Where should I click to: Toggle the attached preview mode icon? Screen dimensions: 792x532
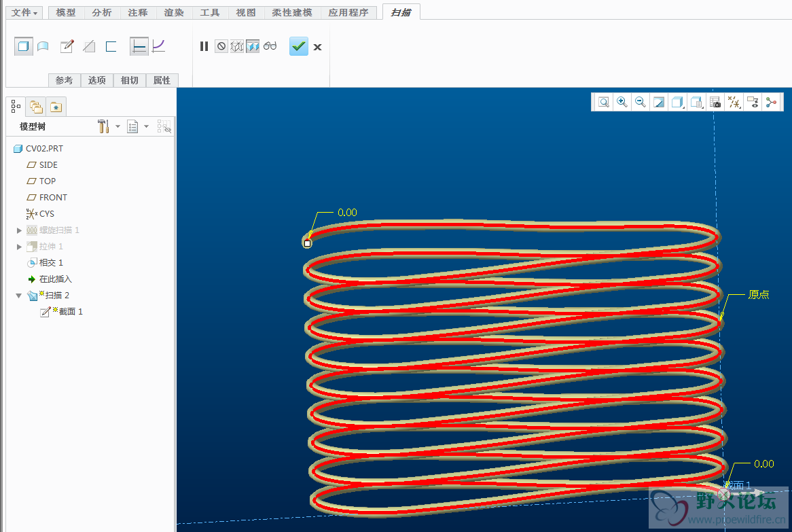click(x=253, y=46)
